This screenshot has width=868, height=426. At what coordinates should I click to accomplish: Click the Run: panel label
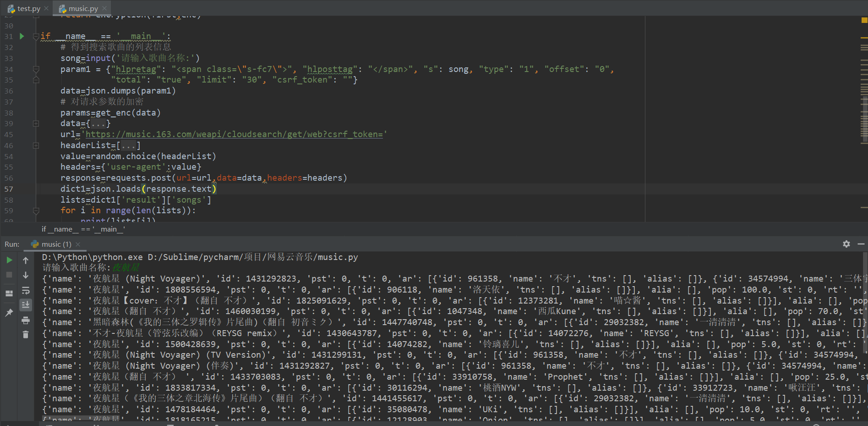12,244
